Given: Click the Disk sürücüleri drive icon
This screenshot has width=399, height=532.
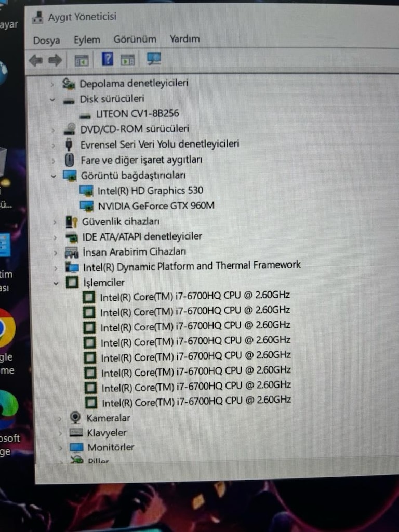Looking at the screenshot, I should point(69,100).
